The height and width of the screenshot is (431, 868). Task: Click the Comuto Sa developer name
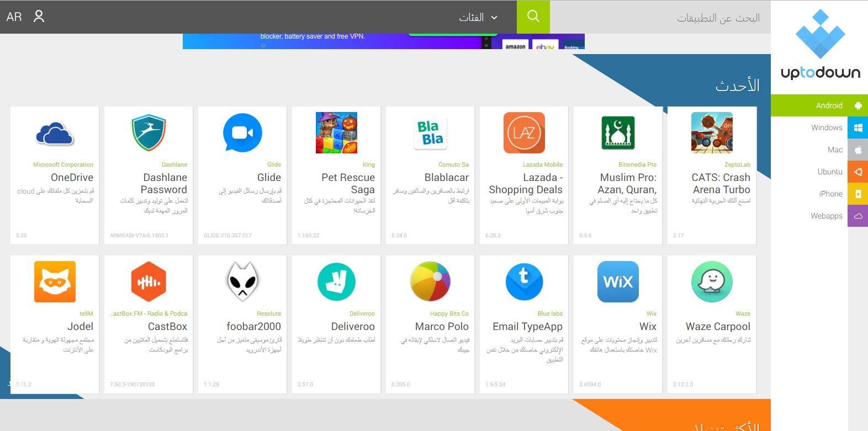pos(453,164)
